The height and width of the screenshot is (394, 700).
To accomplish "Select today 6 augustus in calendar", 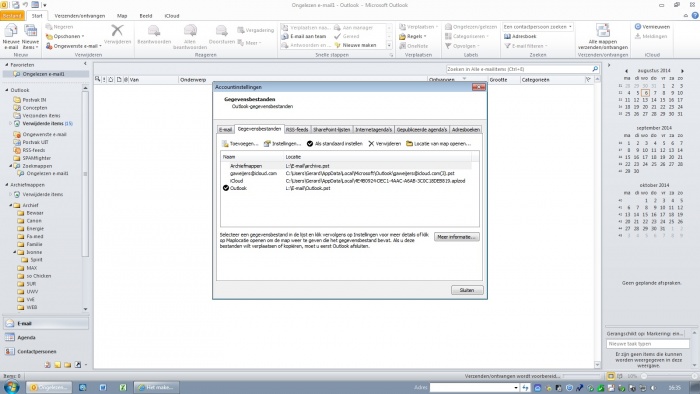I will coord(646,93).
